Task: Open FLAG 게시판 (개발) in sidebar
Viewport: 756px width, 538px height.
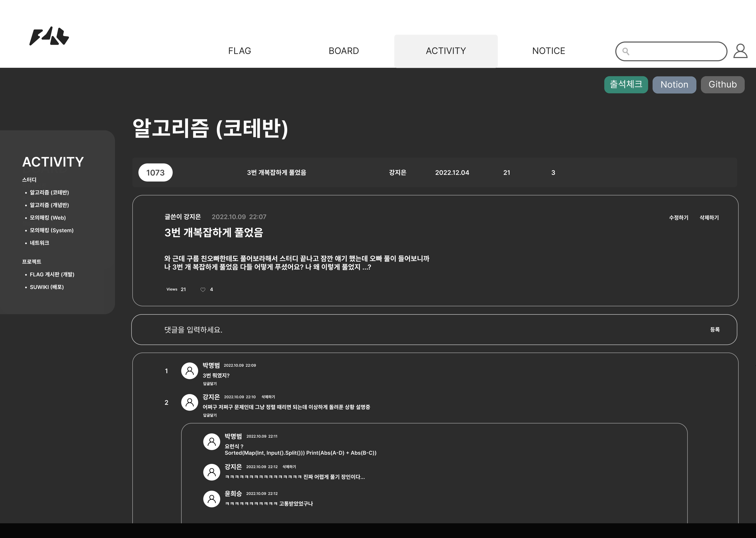Action: (x=52, y=274)
